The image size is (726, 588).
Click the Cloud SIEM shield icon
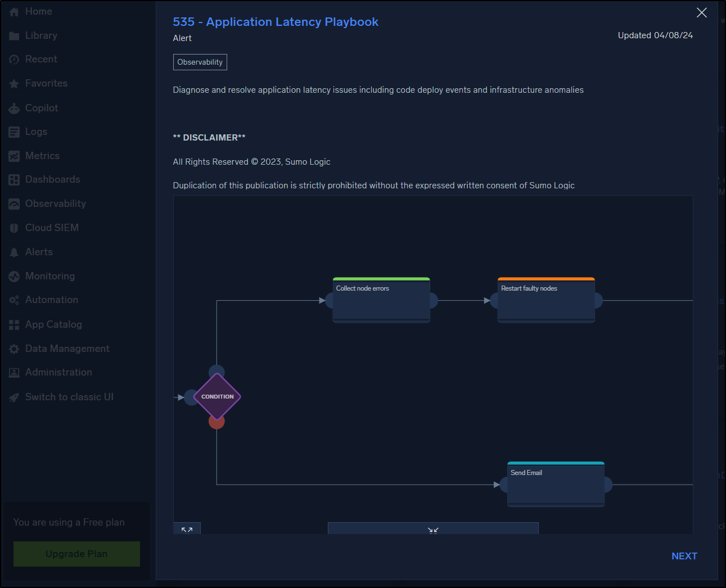coord(14,228)
